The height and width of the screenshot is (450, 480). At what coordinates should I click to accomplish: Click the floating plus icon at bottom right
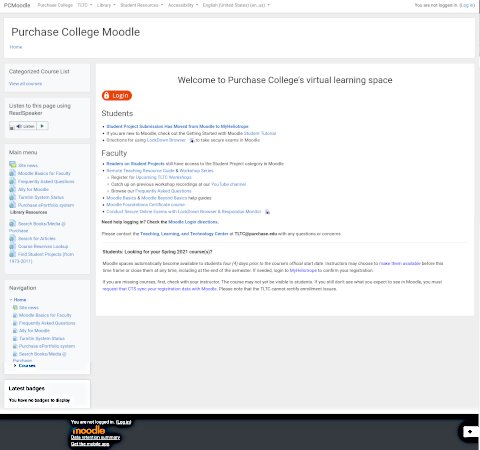(x=470, y=432)
